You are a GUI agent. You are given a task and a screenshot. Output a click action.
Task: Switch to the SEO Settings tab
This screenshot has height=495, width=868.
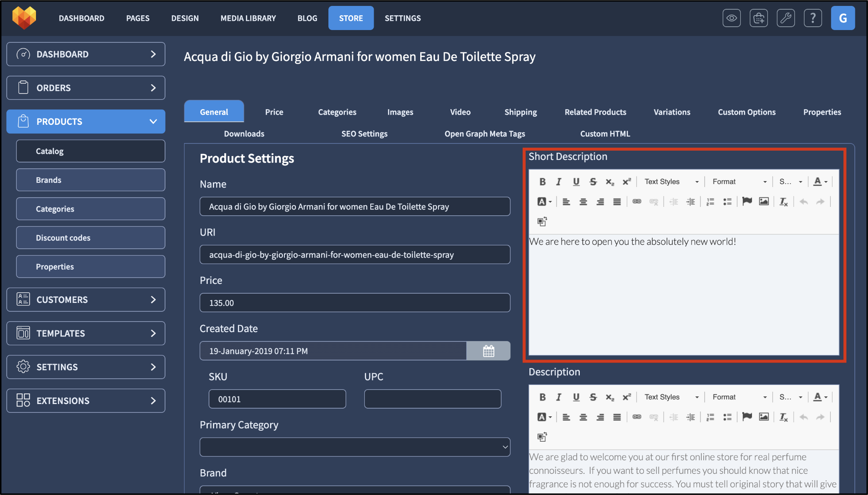click(364, 134)
